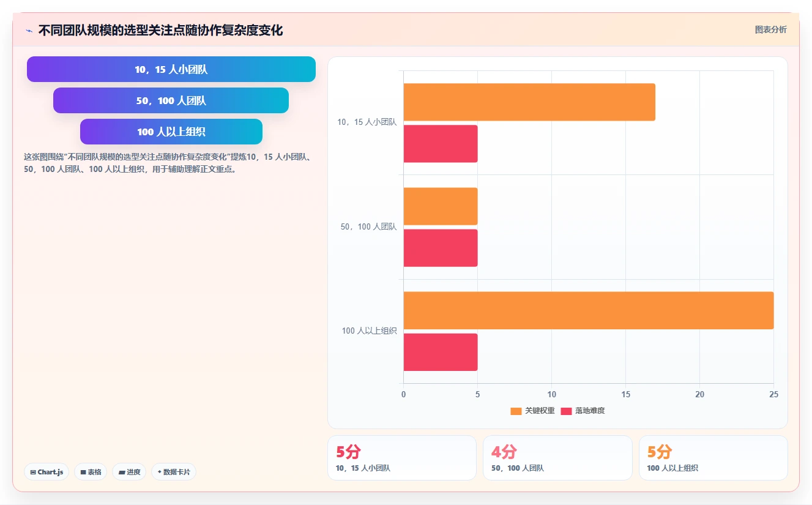Click the y-axis label 10，15 人小团队
Screen dimensions: 812x505
[x=367, y=122]
